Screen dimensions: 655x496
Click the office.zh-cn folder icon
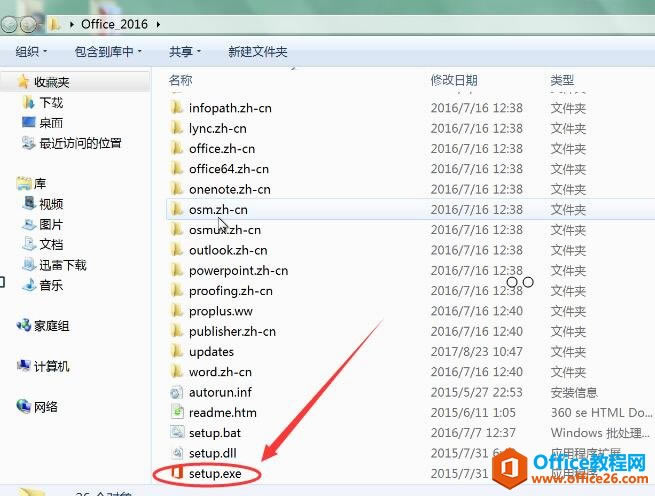pyautogui.click(x=177, y=148)
